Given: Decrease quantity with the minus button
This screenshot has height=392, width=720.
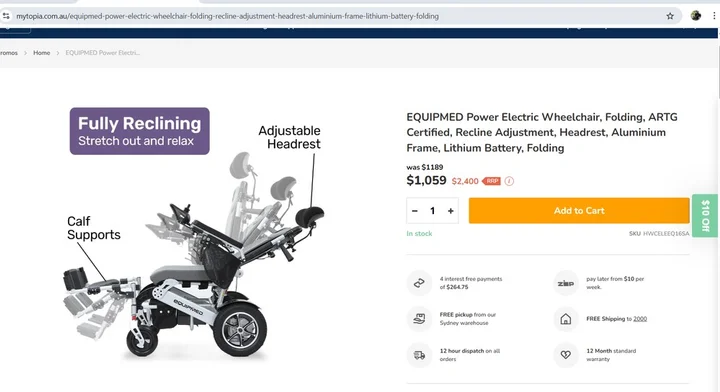Looking at the screenshot, I should [415, 211].
